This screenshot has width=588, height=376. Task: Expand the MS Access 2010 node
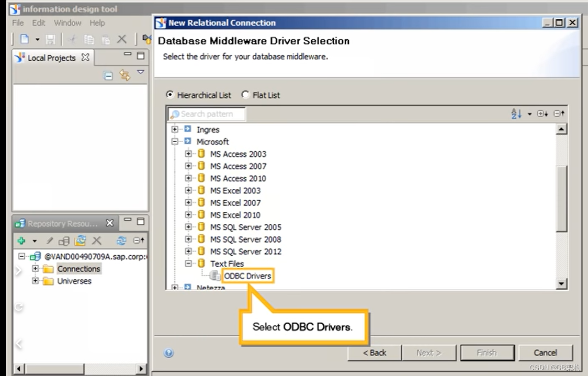188,178
